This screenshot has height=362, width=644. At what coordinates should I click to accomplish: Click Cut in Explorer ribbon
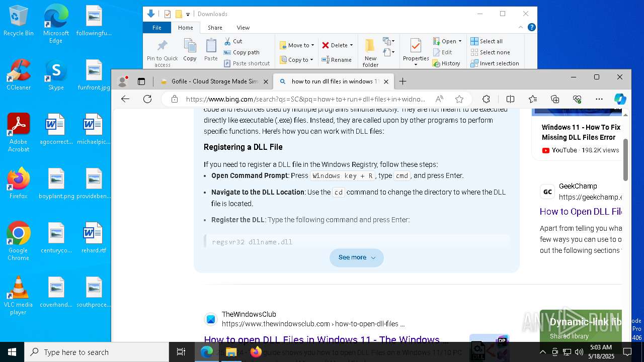(233, 41)
